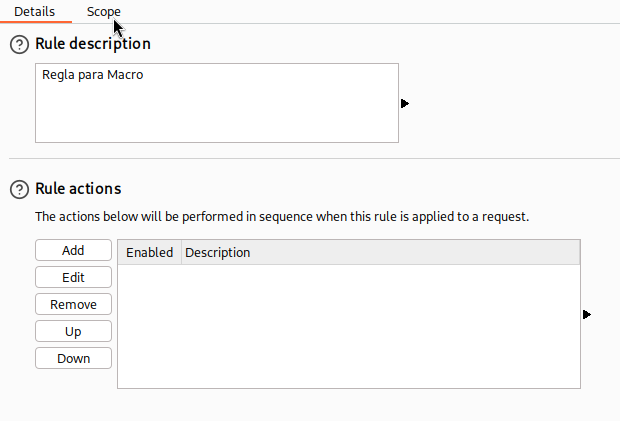Add a new rule action
The width and height of the screenshot is (620, 421).
point(73,250)
